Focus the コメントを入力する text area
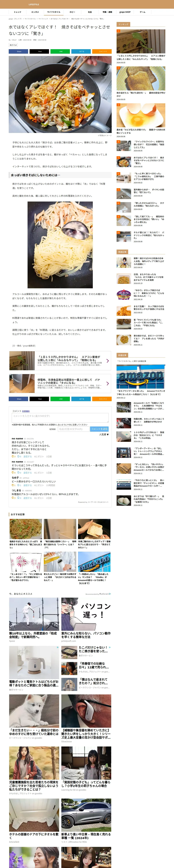 (x=60, y=418)
